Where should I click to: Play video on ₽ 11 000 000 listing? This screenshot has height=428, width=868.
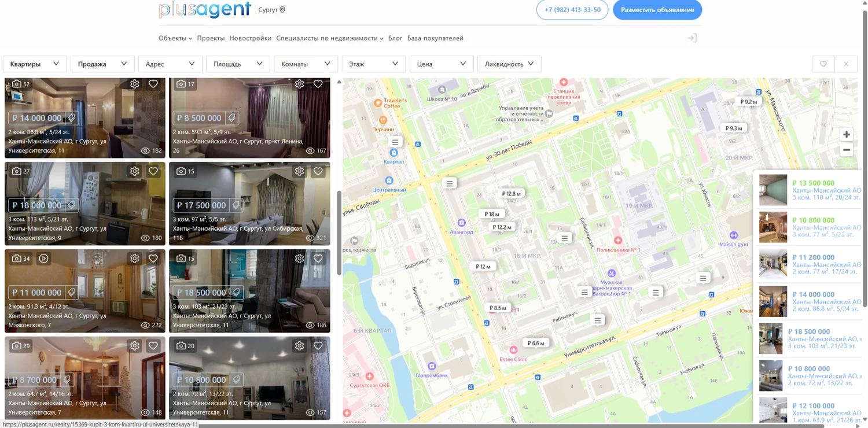[x=43, y=259]
